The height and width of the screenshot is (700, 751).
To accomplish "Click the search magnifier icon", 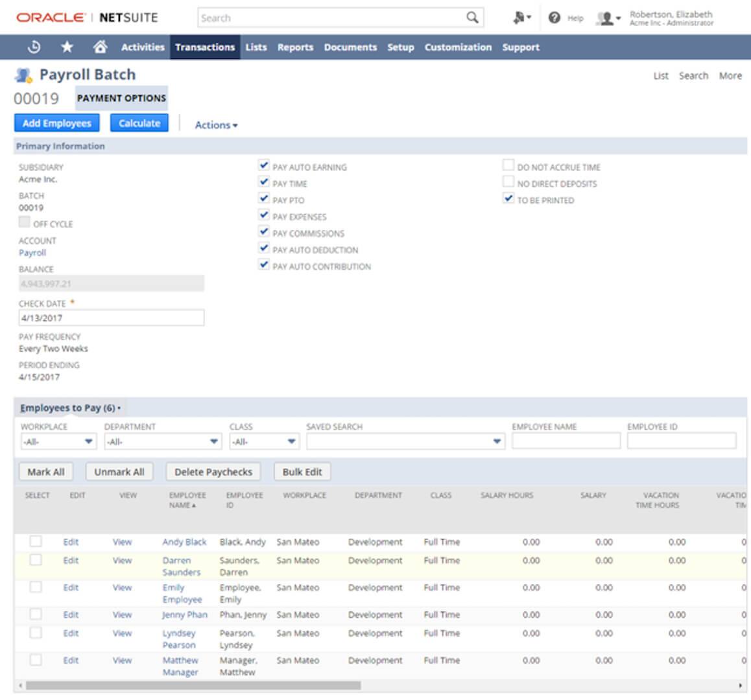I will pos(472,17).
